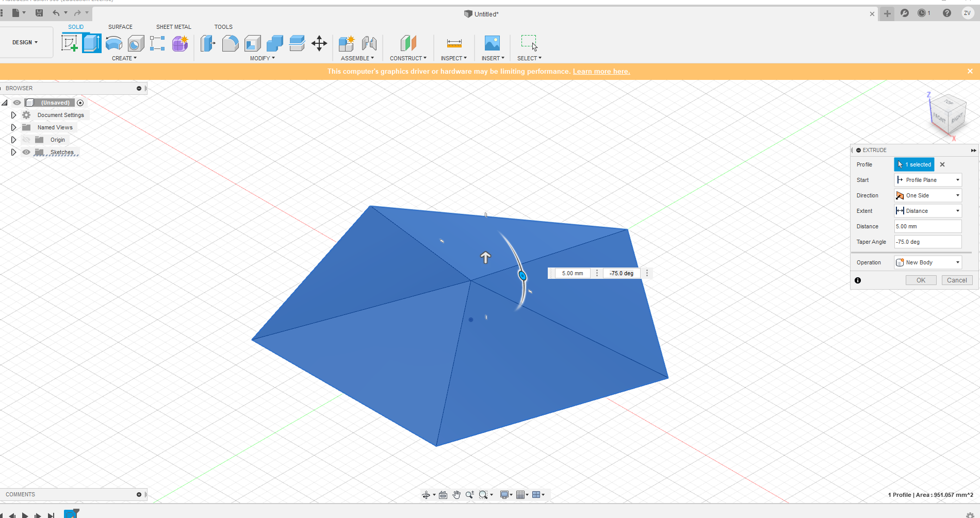The width and height of the screenshot is (980, 518).
Task: Open the CONSTRUCT menu
Action: click(x=409, y=58)
